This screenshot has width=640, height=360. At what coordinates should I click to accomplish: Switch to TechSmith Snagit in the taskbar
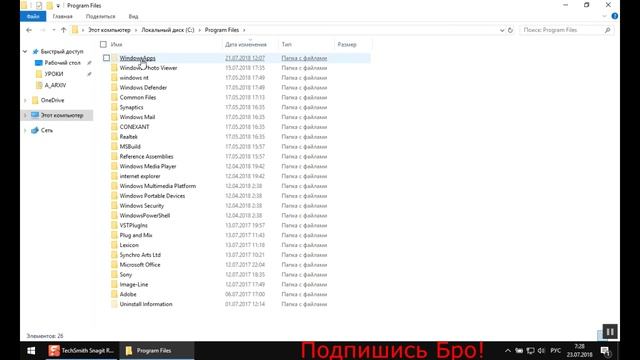click(81, 351)
